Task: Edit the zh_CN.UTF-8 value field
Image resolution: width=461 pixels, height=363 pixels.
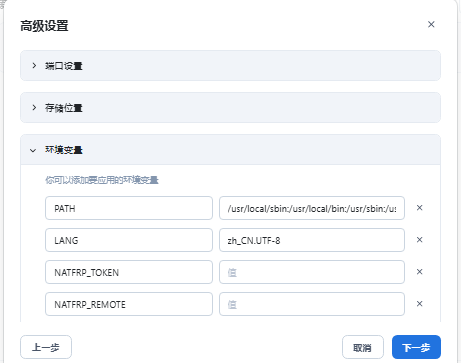Action: 312,240
